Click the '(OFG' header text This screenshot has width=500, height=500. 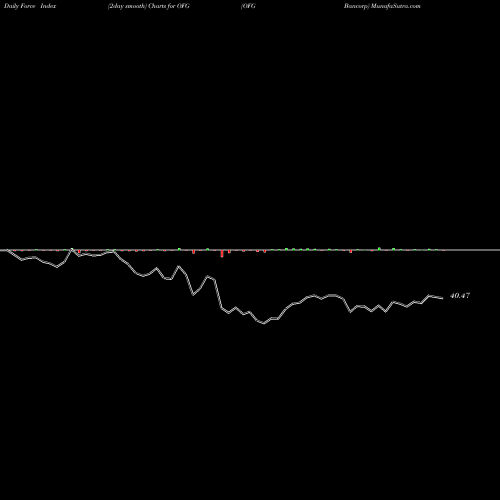coord(248,6)
